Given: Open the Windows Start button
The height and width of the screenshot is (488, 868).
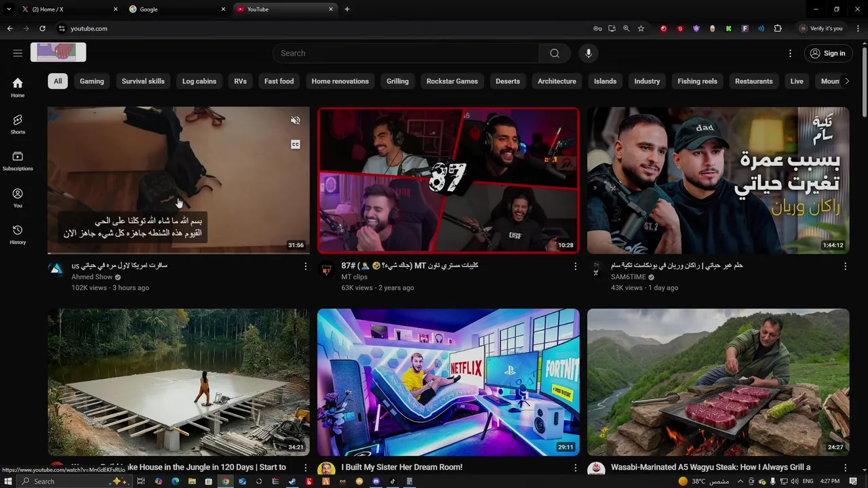Looking at the screenshot, I should (9, 481).
